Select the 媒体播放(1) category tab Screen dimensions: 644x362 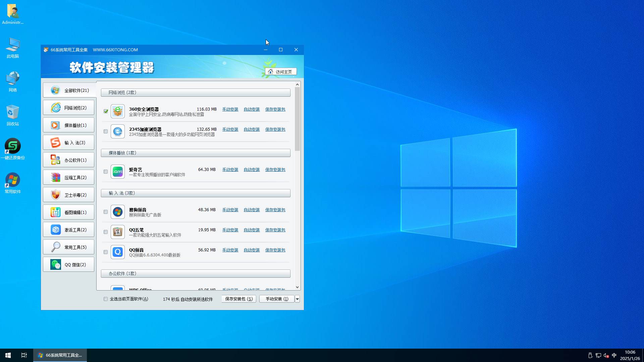tap(68, 125)
